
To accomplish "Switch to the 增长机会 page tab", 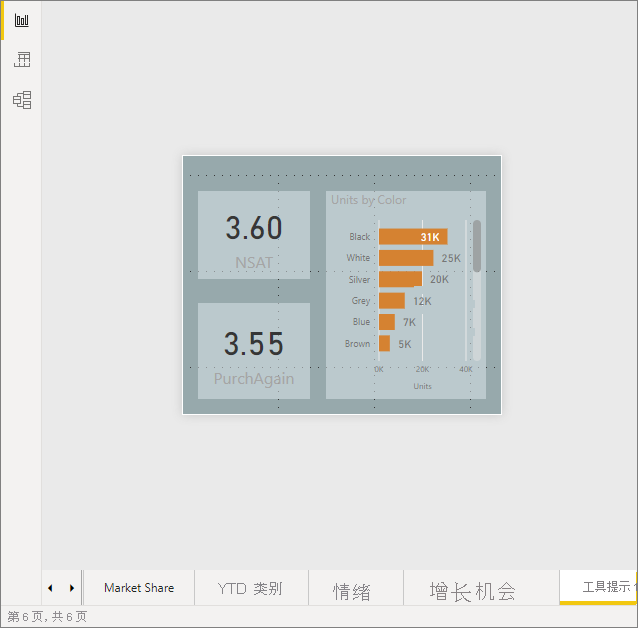I will [481, 588].
